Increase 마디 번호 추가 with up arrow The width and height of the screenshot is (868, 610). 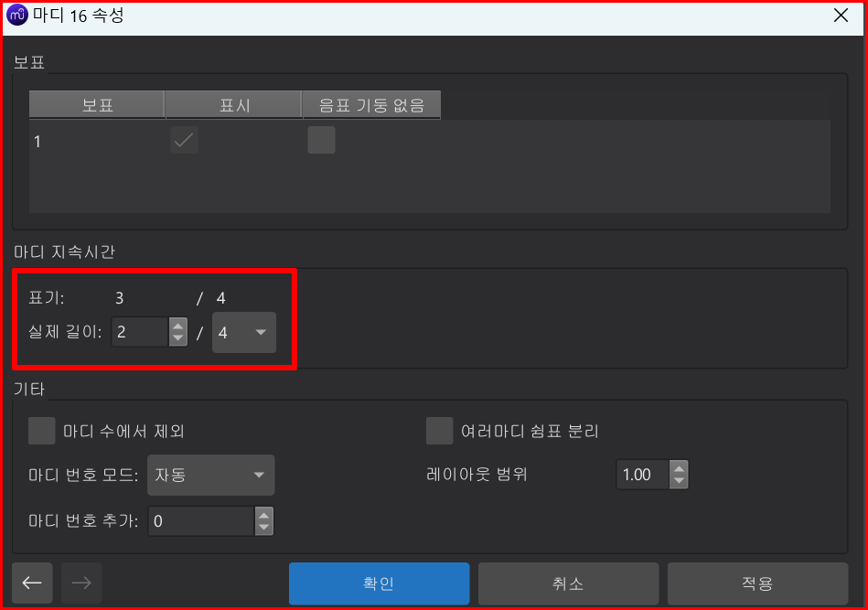(x=264, y=515)
